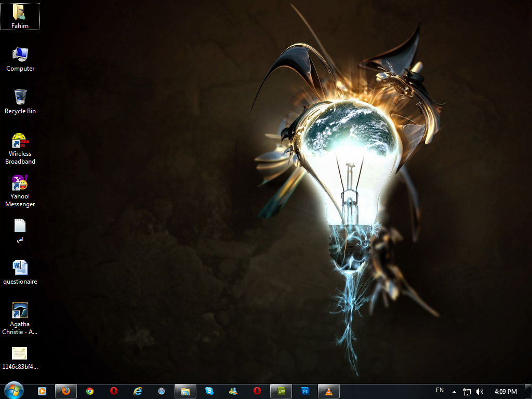The width and height of the screenshot is (532, 399).
Task: Select the Yahoo! Messenger desktop shortcut
Action: coord(20,190)
